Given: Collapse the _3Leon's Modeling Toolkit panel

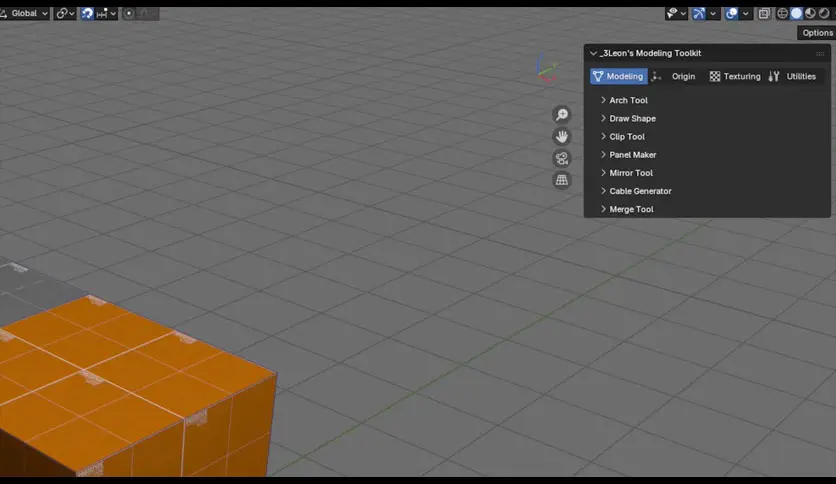Looking at the screenshot, I should click(593, 53).
